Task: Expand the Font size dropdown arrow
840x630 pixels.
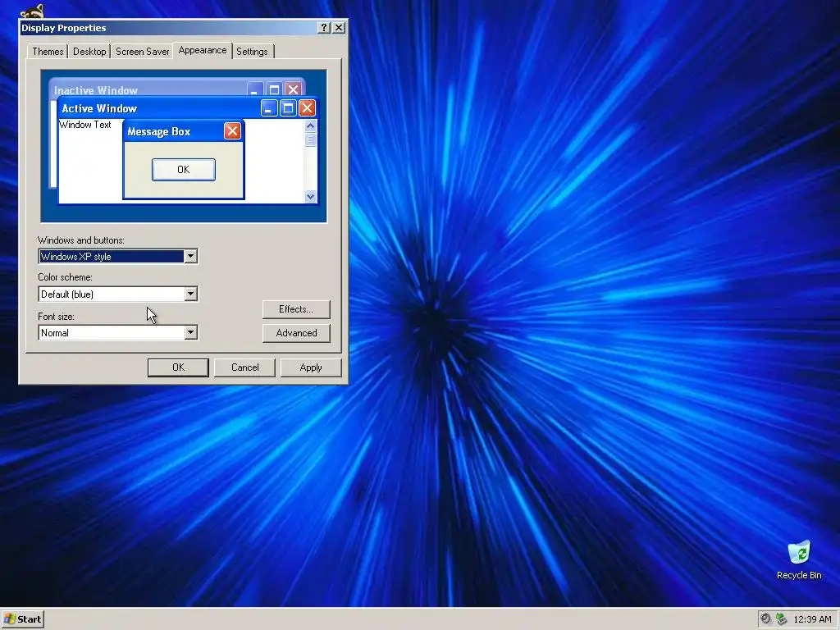Action: [x=190, y=333]
